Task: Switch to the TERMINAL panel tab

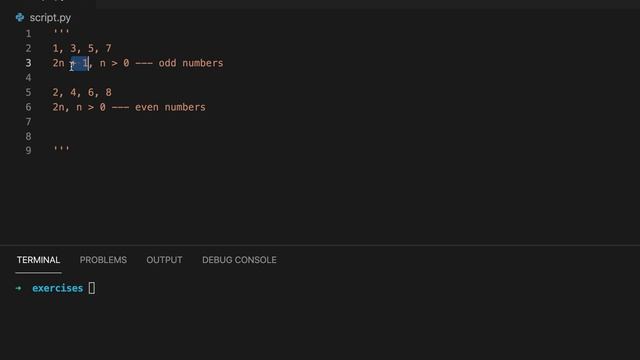Action: 38,260
